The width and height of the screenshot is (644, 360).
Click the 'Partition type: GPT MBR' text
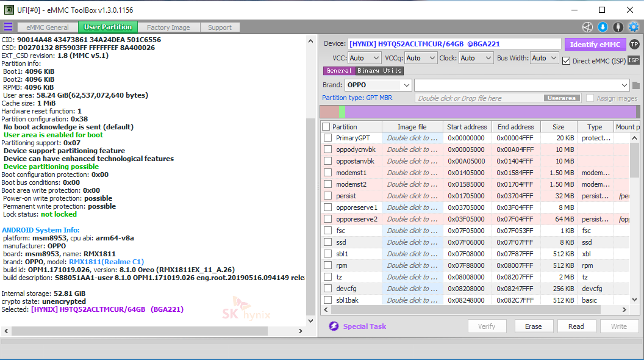pos(357,98)
